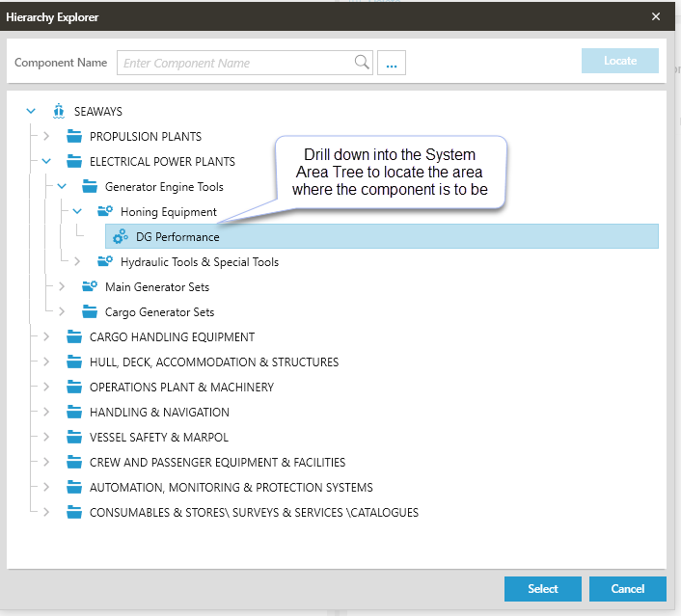Click the Propulsion Plants folder icon
This screenshot has height=616, width=681.
point(74,137)
